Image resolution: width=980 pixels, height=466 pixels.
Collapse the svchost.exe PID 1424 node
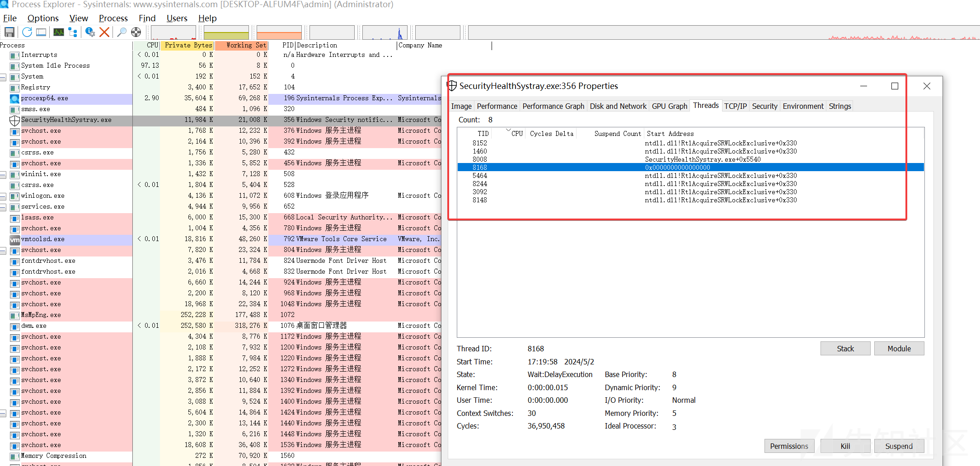click(3, 413)
